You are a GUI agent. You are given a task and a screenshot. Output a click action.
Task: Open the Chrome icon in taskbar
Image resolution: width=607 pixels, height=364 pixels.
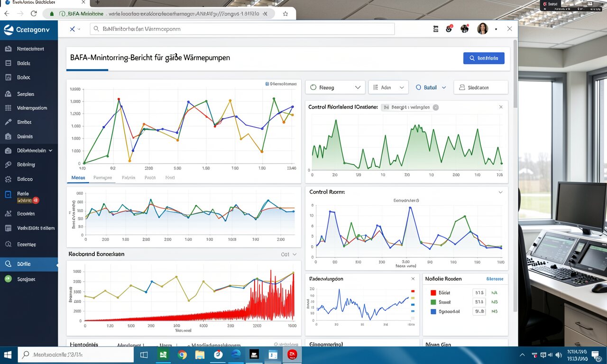(x=182, y=355)
